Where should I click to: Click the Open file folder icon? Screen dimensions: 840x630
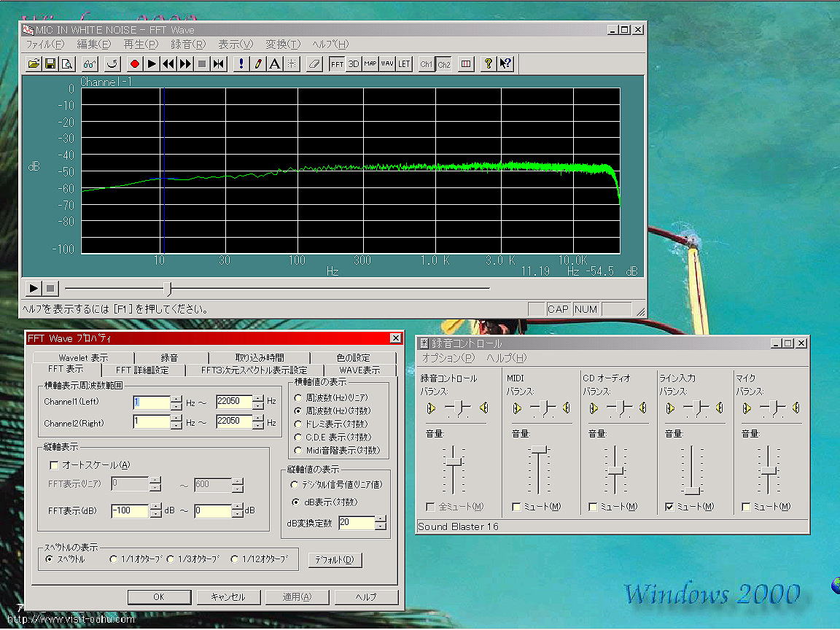click(34, 64)
